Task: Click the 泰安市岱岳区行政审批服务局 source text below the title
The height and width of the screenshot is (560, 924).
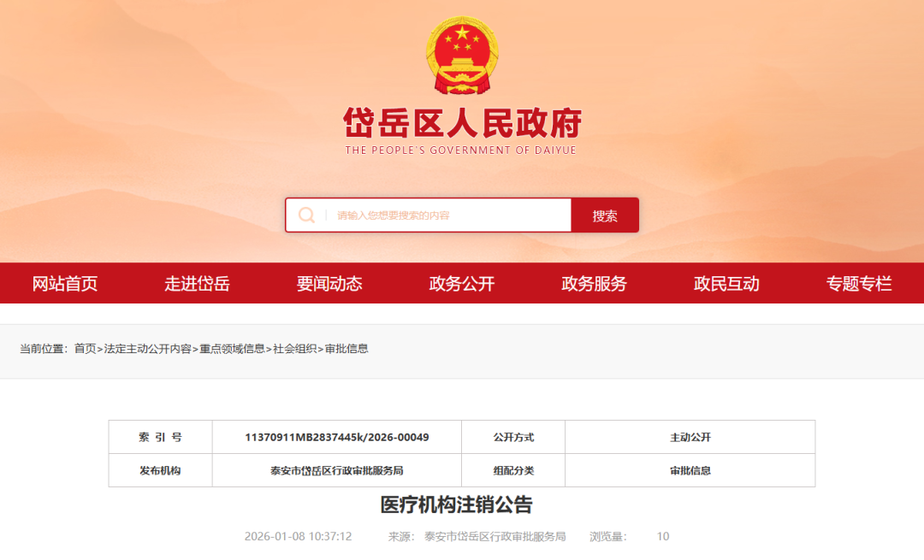Action: (x=495, y=537)
